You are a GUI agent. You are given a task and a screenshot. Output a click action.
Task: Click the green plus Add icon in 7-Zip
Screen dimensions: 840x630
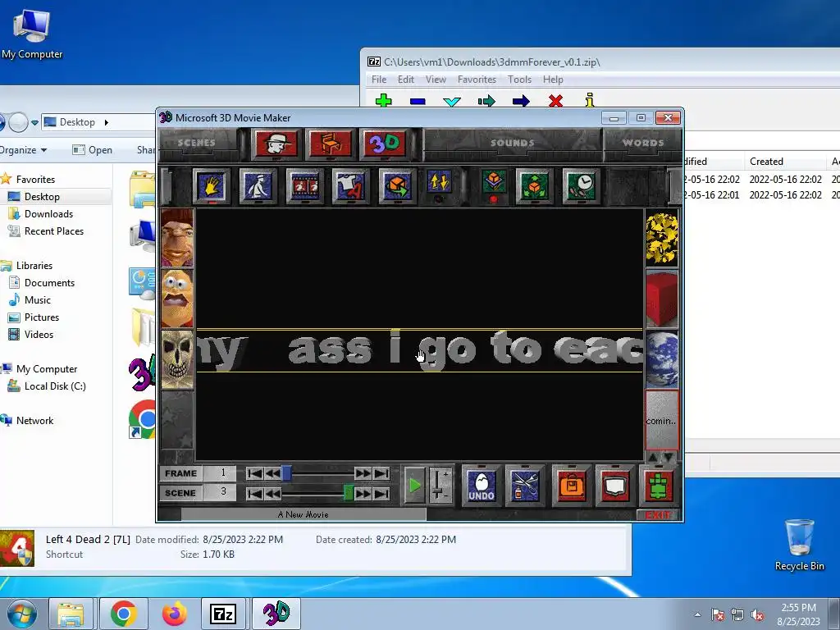point(384,100)
